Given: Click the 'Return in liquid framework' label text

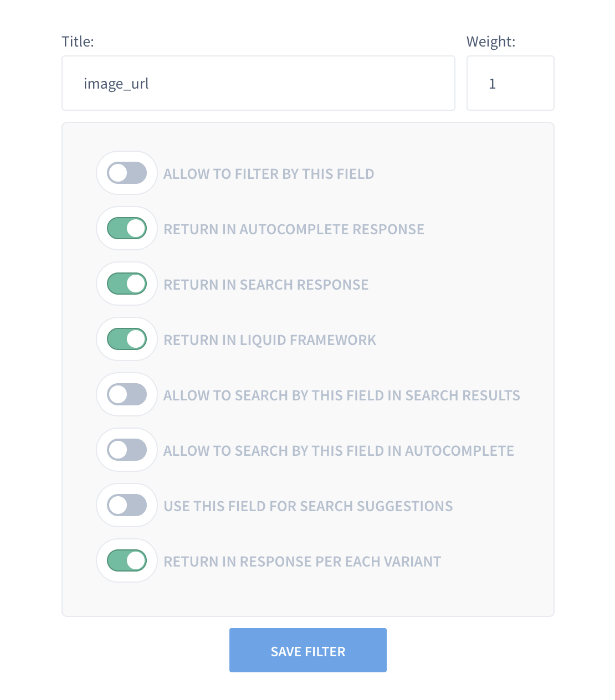Looking at the screenshot, I should click(x=270, y=340).
